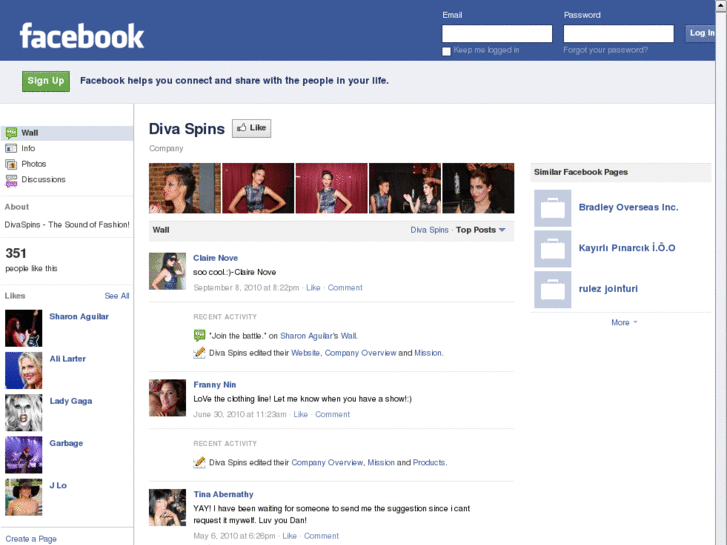This screenshot has height=545, width=727.
Task: Click the Discussions icon in sidebar
Action: point(11,180)
